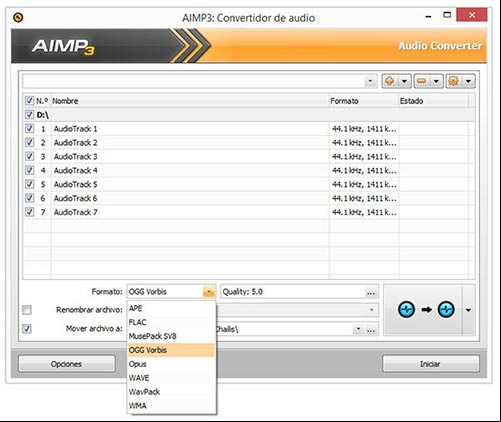
Task: Click the conversion mode waveform icons button
Action: click(x=426, y=310)
